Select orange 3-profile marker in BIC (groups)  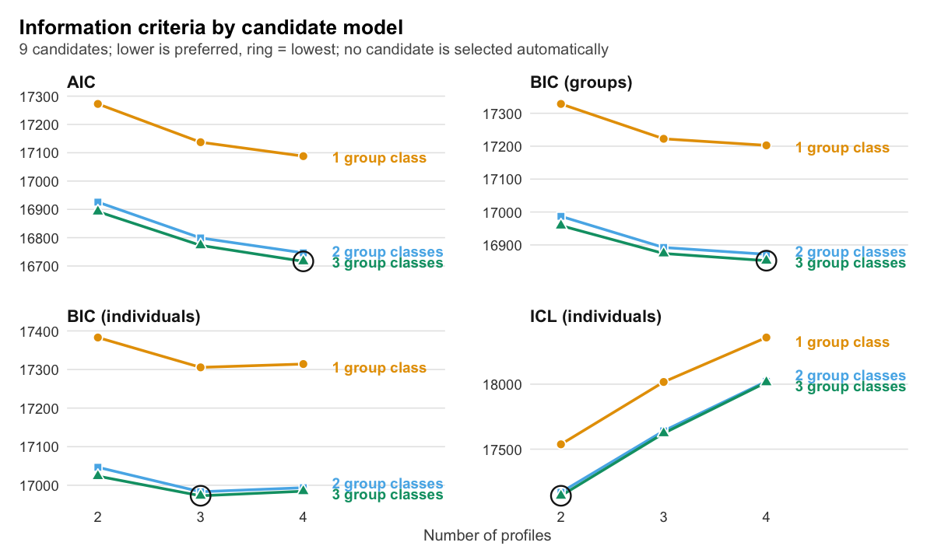click(664, 139)
